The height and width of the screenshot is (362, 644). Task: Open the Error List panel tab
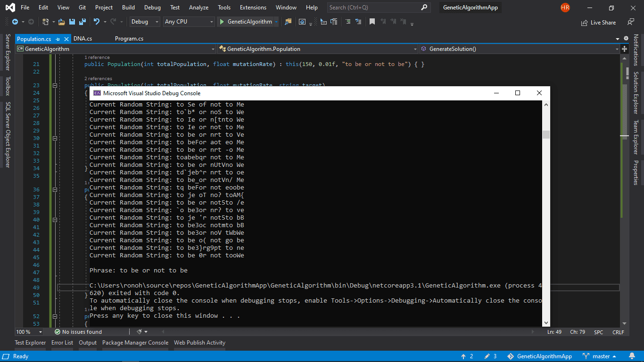tap(62, 343)
